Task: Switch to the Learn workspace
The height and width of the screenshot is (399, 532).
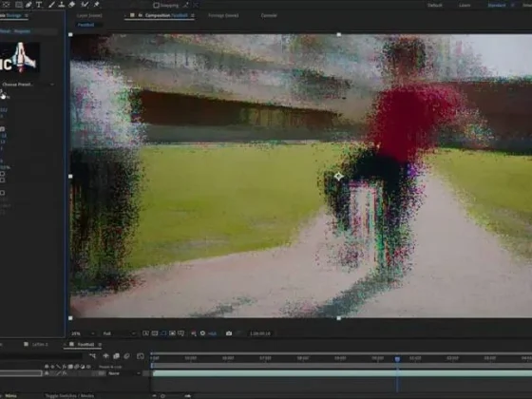Action: 465,5
